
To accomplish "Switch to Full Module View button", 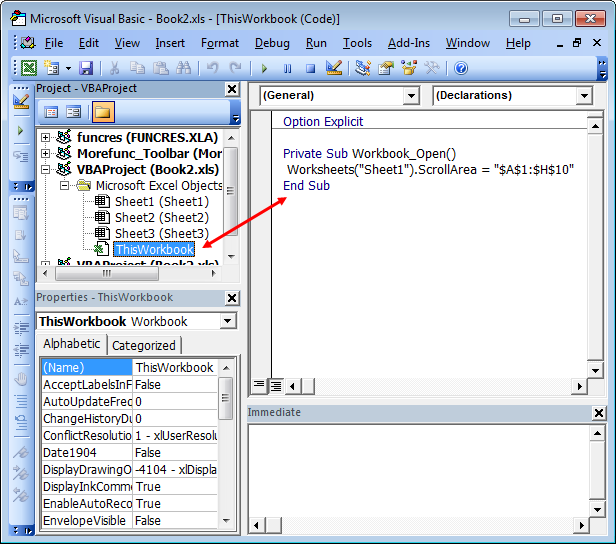I will click(274, 384).
